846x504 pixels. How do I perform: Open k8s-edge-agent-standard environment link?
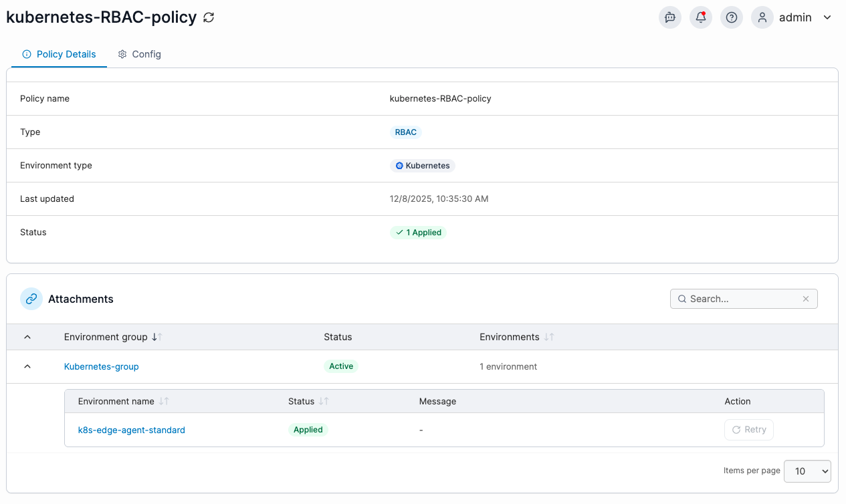click(x=132, y=430)
